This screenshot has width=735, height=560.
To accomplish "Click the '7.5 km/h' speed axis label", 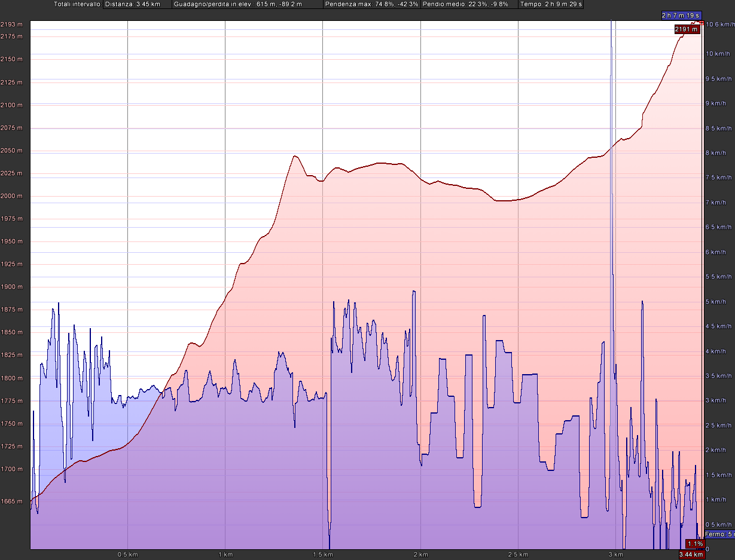I will pos(719,178).
